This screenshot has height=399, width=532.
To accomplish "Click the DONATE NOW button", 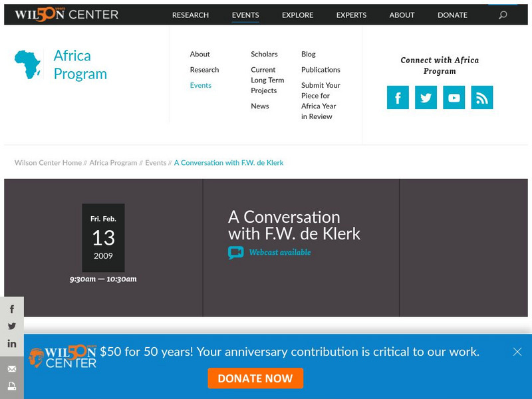I will [x=255, y=378].
